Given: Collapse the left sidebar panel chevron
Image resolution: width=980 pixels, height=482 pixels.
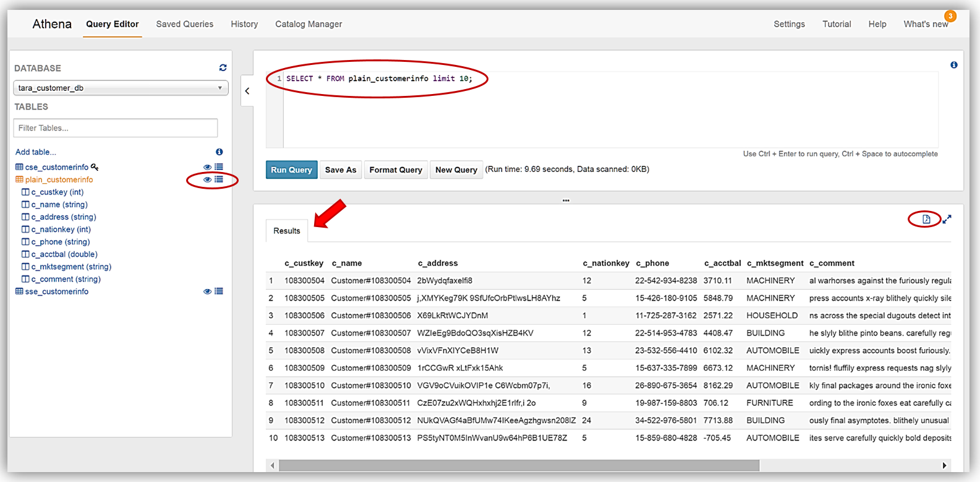Looking at the screenshot, I should (x=247, y=91).
